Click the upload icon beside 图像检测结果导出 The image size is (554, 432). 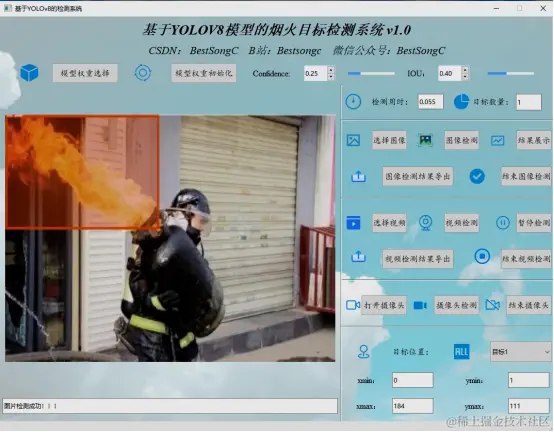[358, 176]
